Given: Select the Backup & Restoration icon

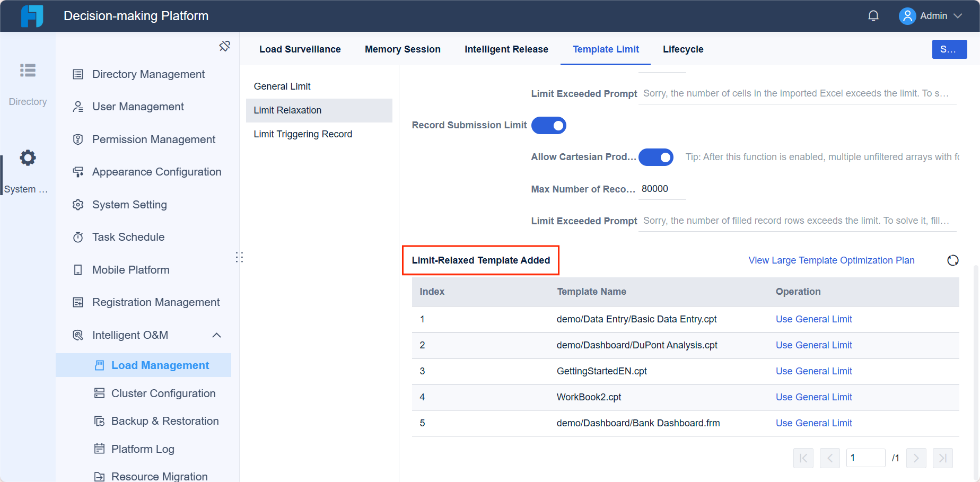Looking at the screenshot, I should point(99,420).
